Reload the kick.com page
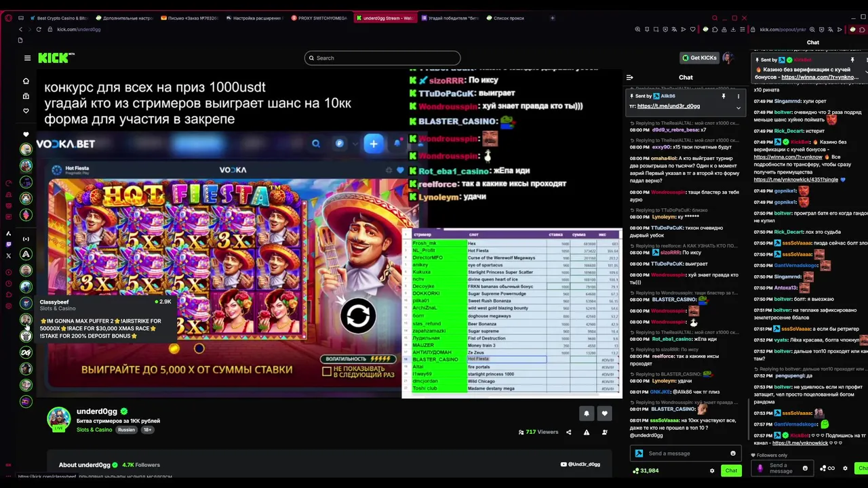868x488 pixels. pyautogui.click(x=39, y=30)
